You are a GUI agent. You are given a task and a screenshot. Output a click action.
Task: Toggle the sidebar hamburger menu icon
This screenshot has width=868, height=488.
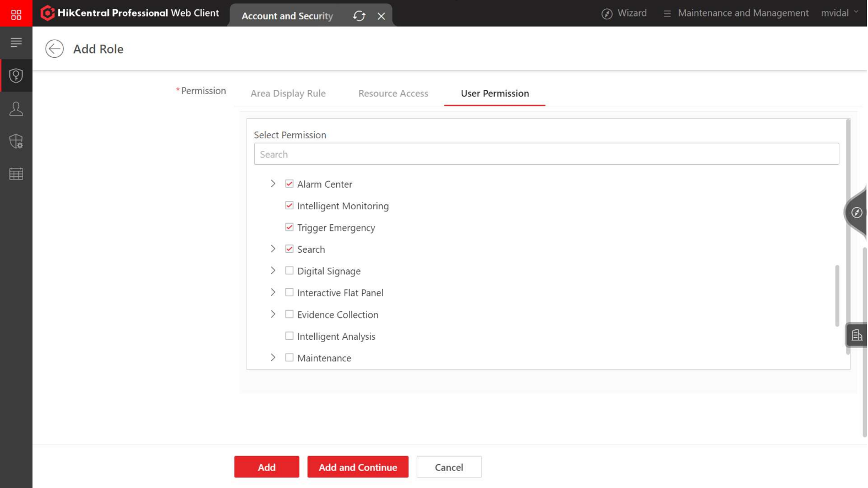(x=16, y=42)
